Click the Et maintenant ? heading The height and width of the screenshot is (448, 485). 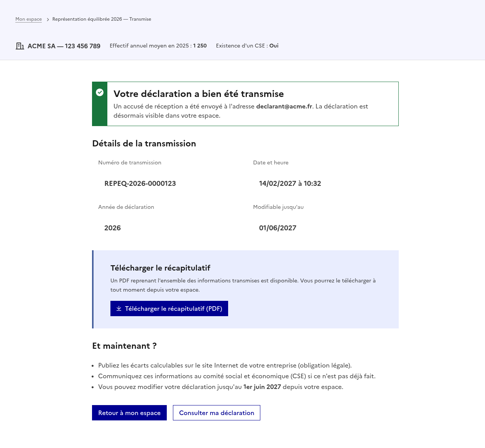[124, 346]
